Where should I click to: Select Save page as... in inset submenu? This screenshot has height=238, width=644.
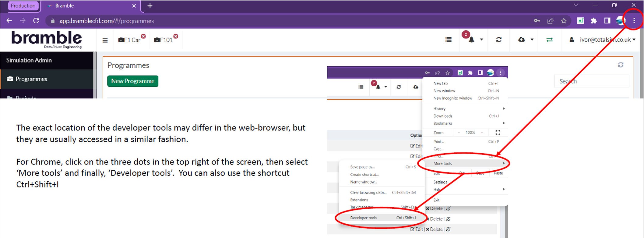382,167
